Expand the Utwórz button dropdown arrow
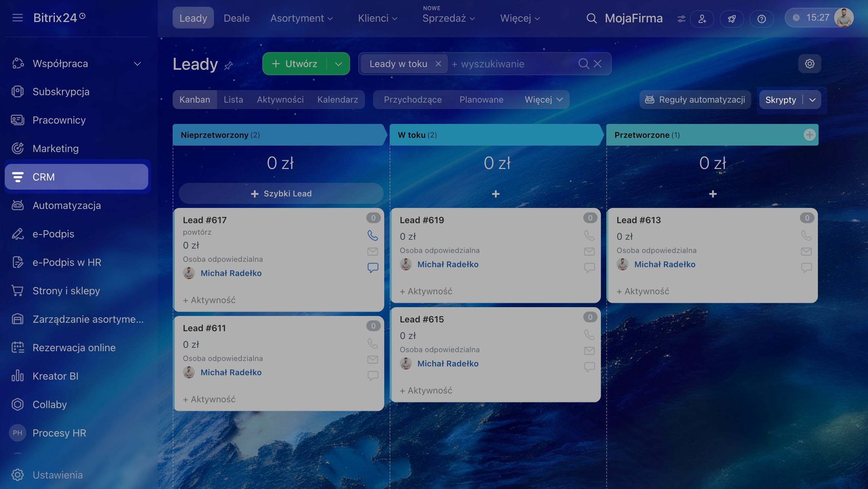 point(338,64)
